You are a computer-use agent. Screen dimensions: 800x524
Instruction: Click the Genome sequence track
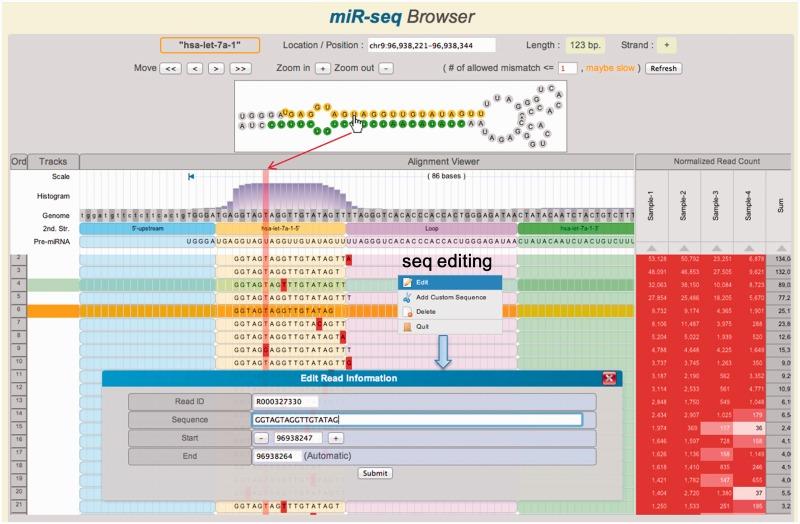pyautogui.click(x=357, y=215)
